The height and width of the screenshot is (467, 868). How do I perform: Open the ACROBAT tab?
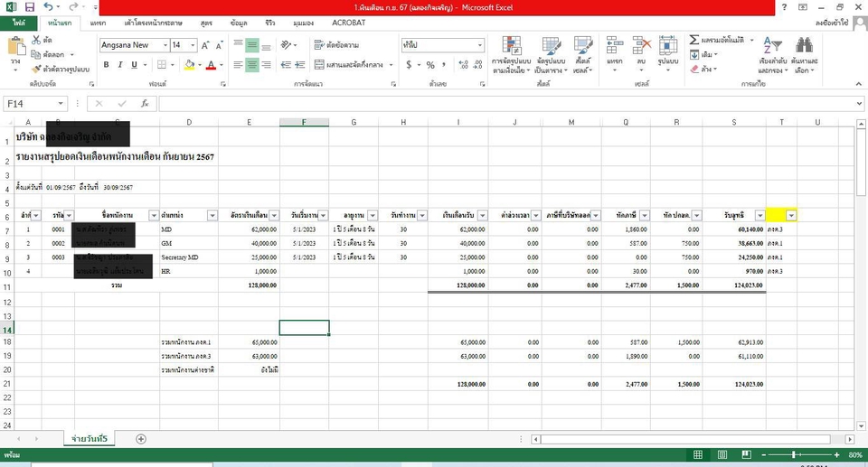pyautogui.click(x=348, y=23)
